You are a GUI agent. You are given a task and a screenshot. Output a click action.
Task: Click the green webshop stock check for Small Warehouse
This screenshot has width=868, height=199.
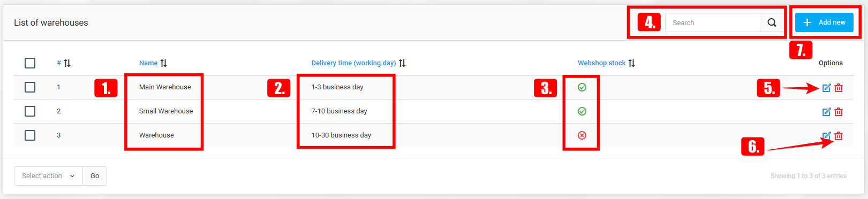(x=582, y=111)
